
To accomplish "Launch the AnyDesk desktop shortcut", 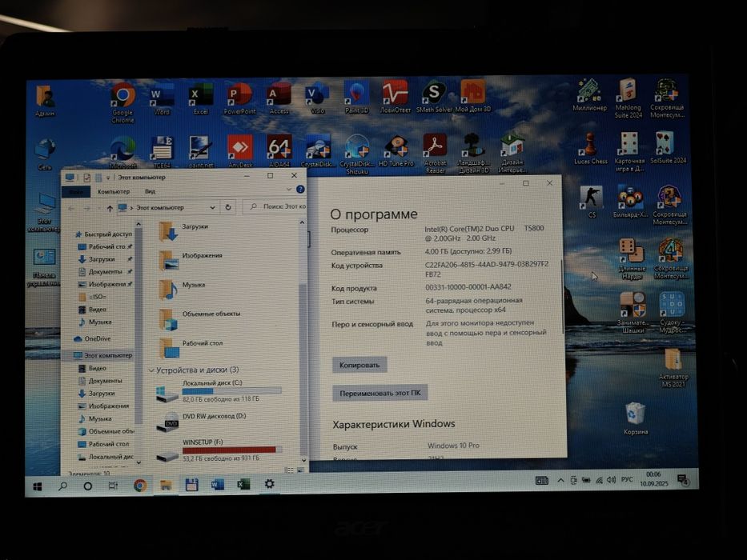I will pyautogui.click(x=240, y=151).
